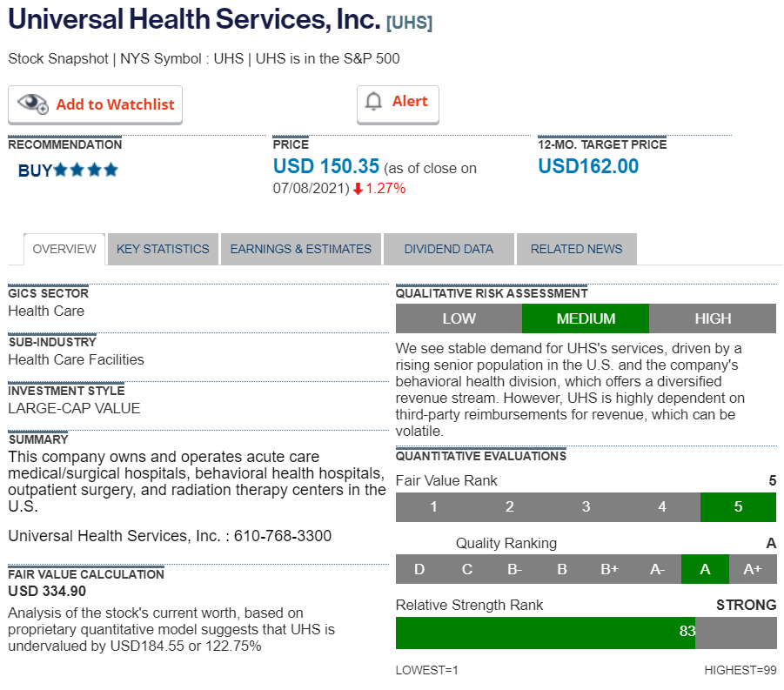Switch to Earnings & Estimates tab
784x690 pixels.
click(300, 249)
